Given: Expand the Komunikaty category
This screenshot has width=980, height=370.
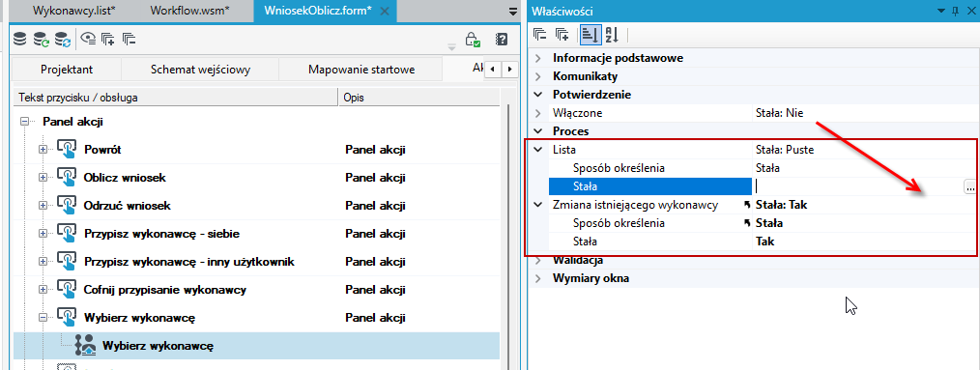Looking at the screenshot, I should tap(538, 76).
